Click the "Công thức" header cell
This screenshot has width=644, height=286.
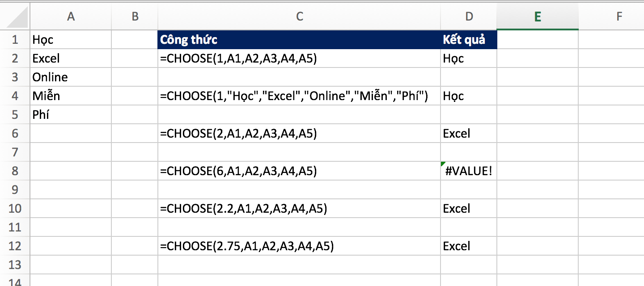pos(299,40)
